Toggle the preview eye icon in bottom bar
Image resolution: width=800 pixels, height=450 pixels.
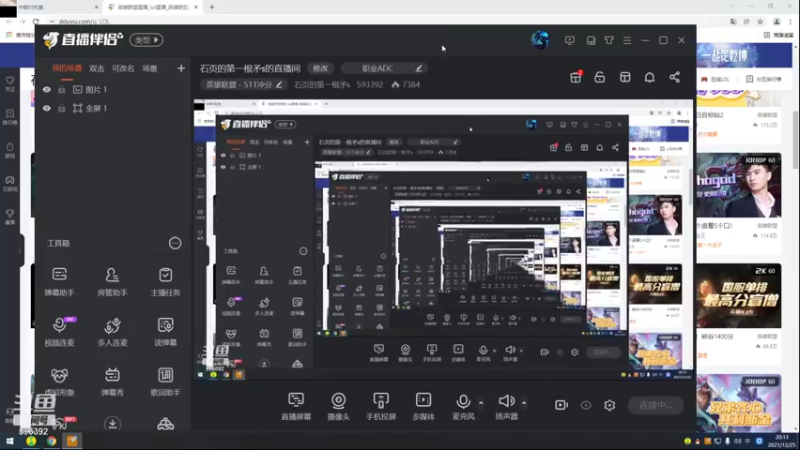(586, 405)
